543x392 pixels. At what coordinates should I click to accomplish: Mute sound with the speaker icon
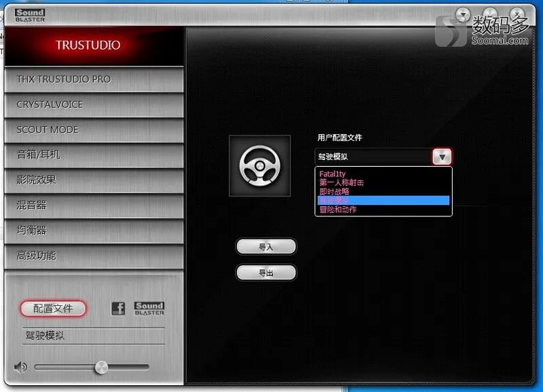pos(20,367)
